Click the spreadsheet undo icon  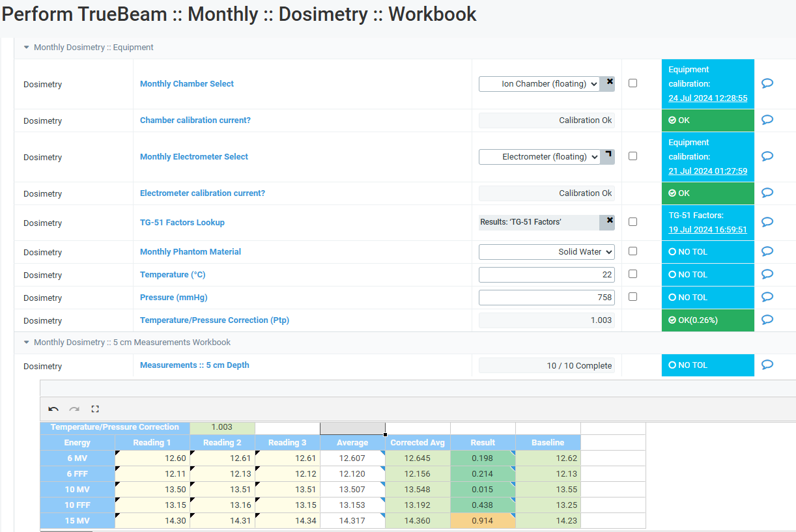pyautogui.click(x=53, y=409)
